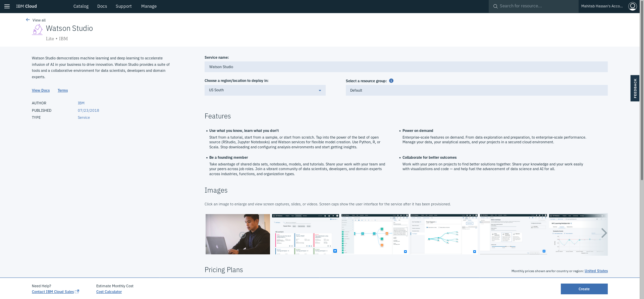Viewport: 644px width, 299px height.
Task: Enlarge the flow diagram screenshot thumbnail
Action: [x=375, y=234]
